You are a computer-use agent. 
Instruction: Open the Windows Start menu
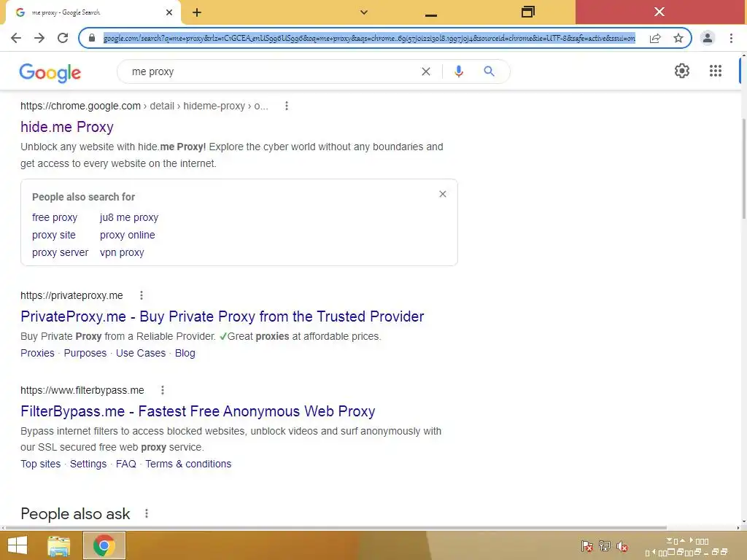[18, 545]
